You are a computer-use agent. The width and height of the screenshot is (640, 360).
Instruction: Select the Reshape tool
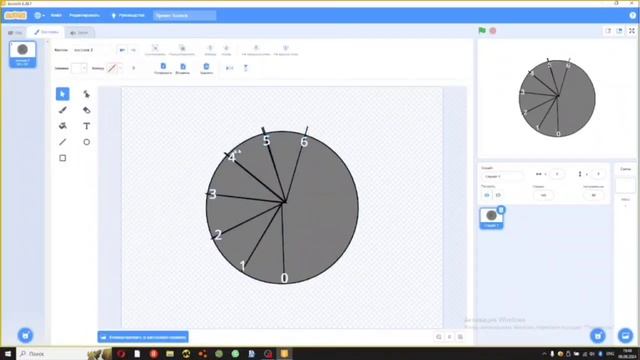(87, 94)
